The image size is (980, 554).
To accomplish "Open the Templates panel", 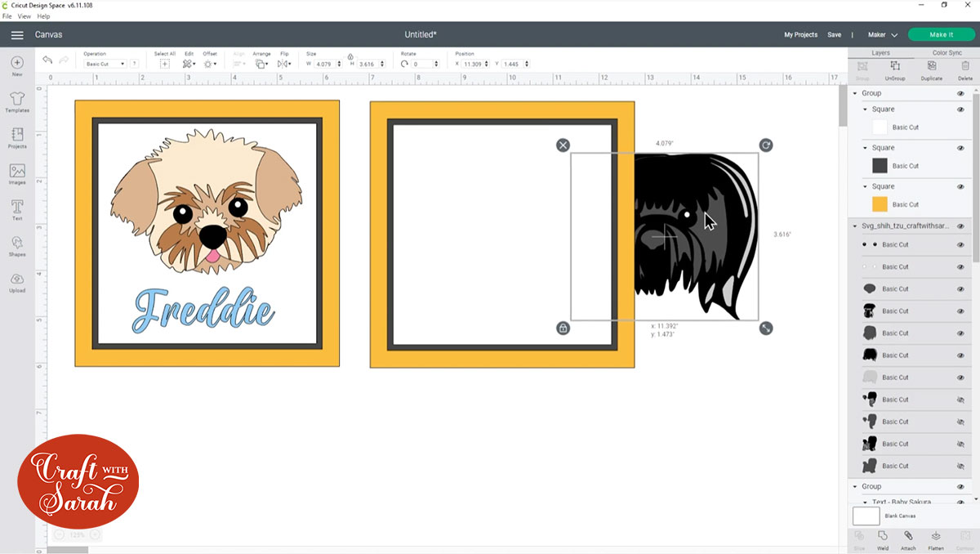I will (x=16, y=101).
